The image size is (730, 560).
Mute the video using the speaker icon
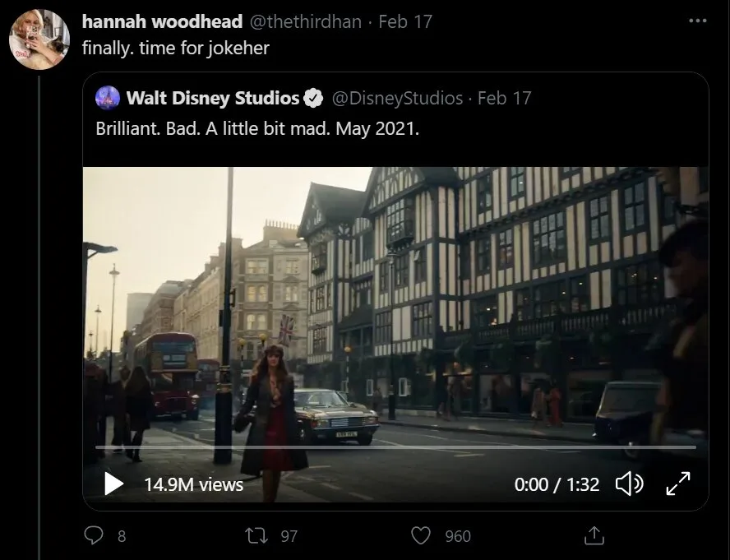pos(629,484)
